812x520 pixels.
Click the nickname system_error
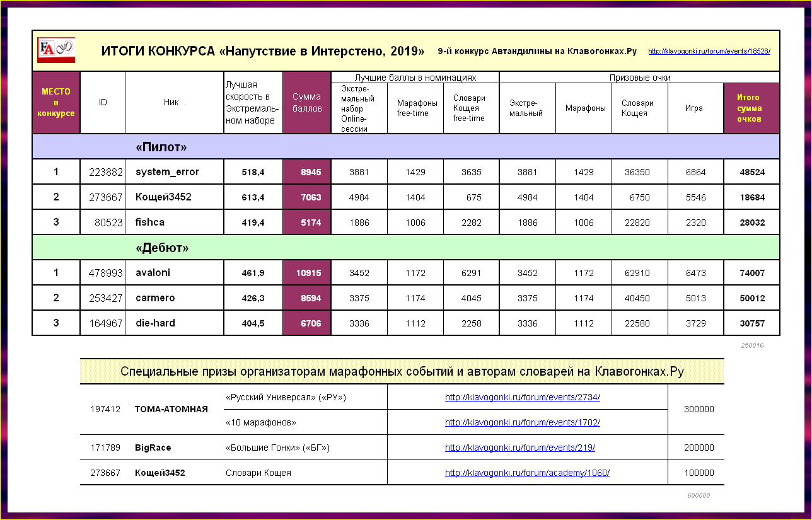[x=167, y=172]
